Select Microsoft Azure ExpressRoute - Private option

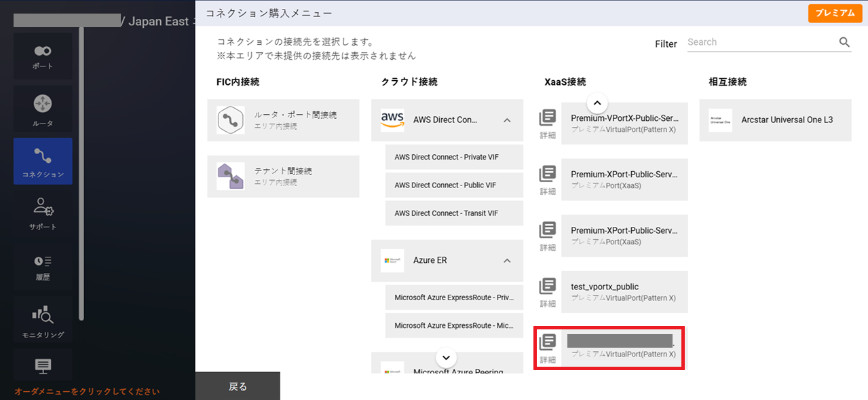453,297
